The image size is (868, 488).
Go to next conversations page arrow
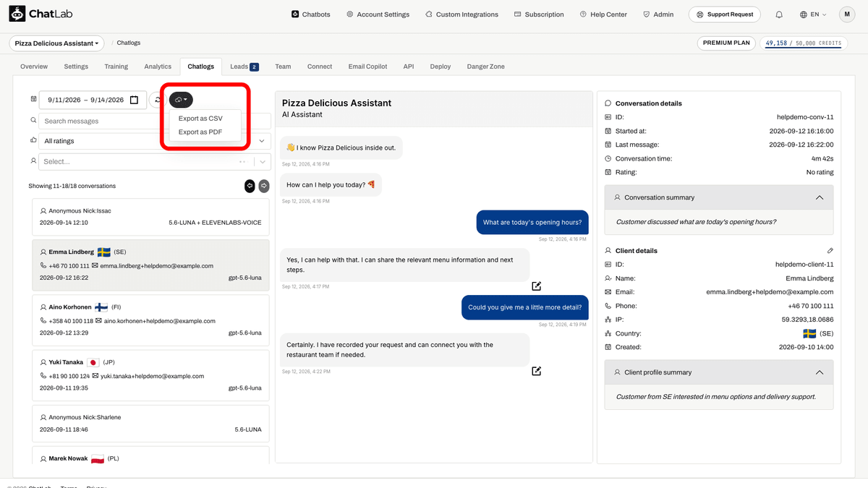(x=264, y=186)
